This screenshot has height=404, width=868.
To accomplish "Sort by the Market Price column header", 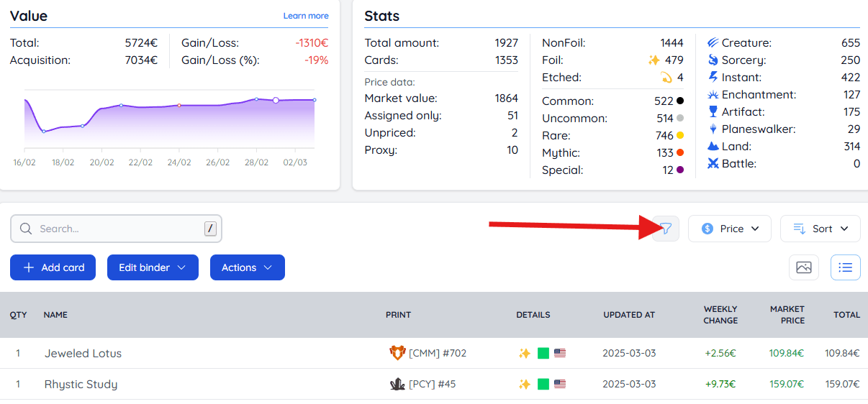I will click(787, 315).
